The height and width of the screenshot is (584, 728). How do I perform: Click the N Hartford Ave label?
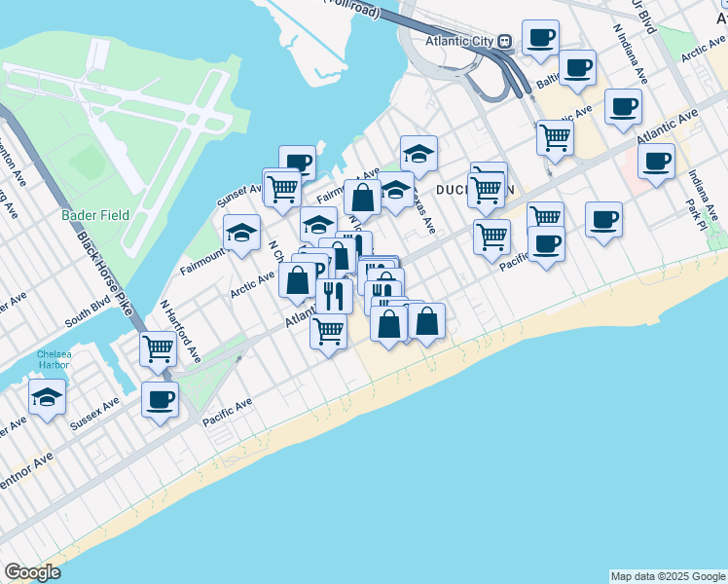pos(181,331)
